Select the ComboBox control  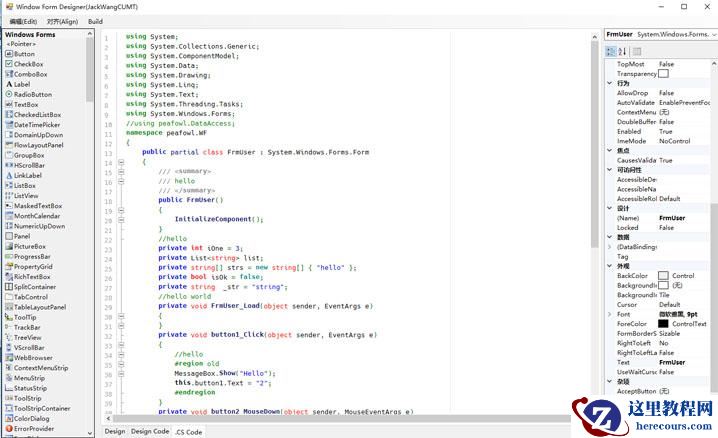click(x=26, y=74)
